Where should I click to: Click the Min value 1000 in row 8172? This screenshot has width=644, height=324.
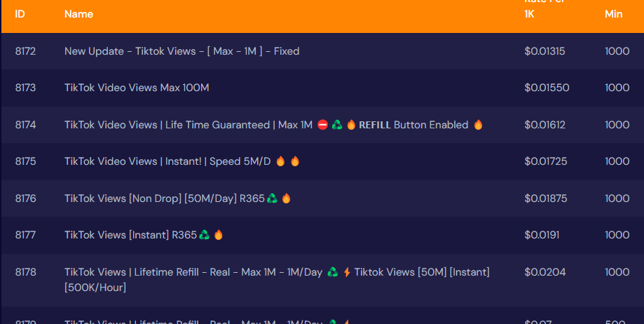617,51
